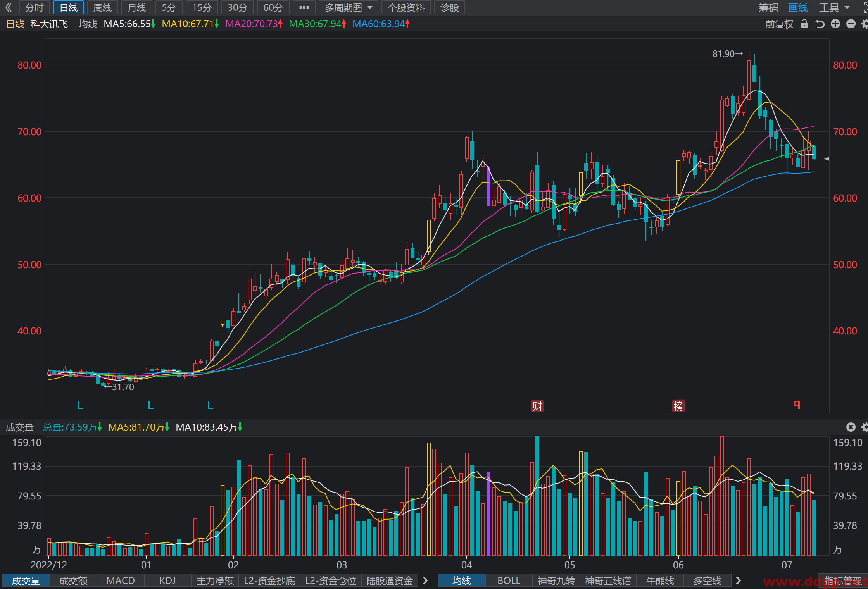This screenshot has height=589, width=868.
Task: Click the first L marker in December
Action: coord(80,405)
